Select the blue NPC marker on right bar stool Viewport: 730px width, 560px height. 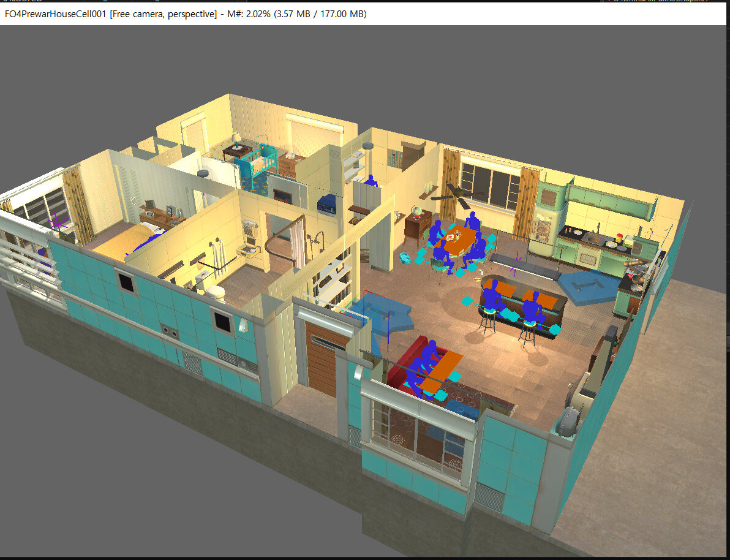click(x=533, y=308)
